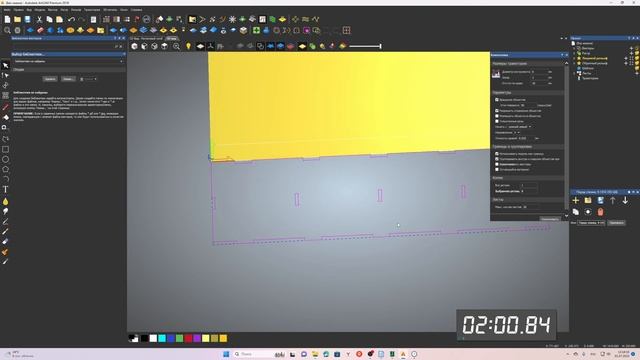Cut selection with the scissors icon
Viewport: 640px width, 360px height.
pos(39,19)
